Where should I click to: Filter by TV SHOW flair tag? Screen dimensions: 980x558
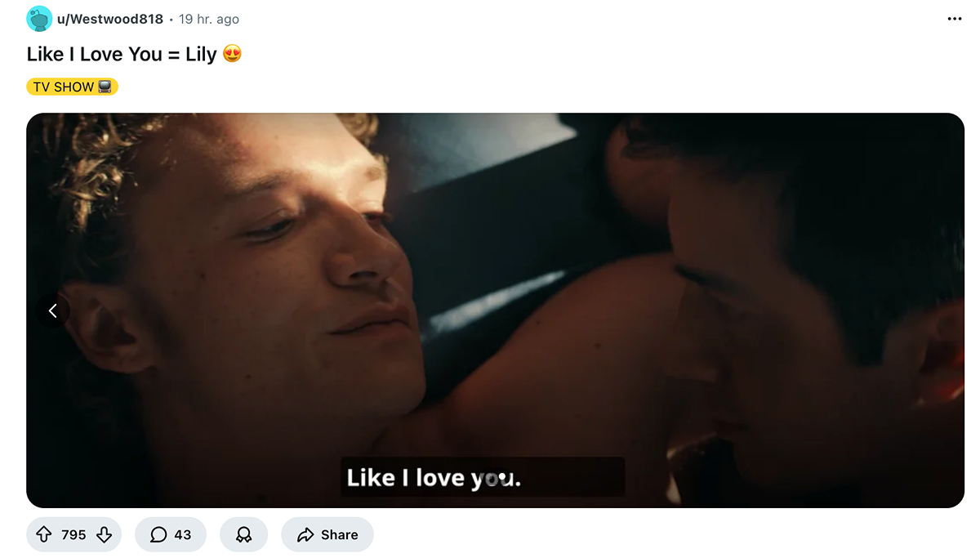point(72,87)
